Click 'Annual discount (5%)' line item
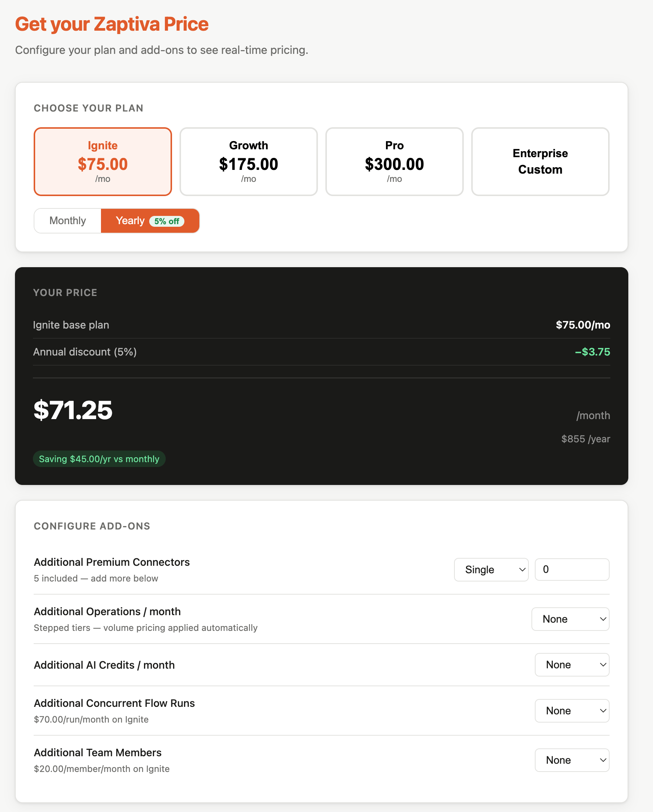This screenshot has height=812, width=653. [x=85, y=352]
